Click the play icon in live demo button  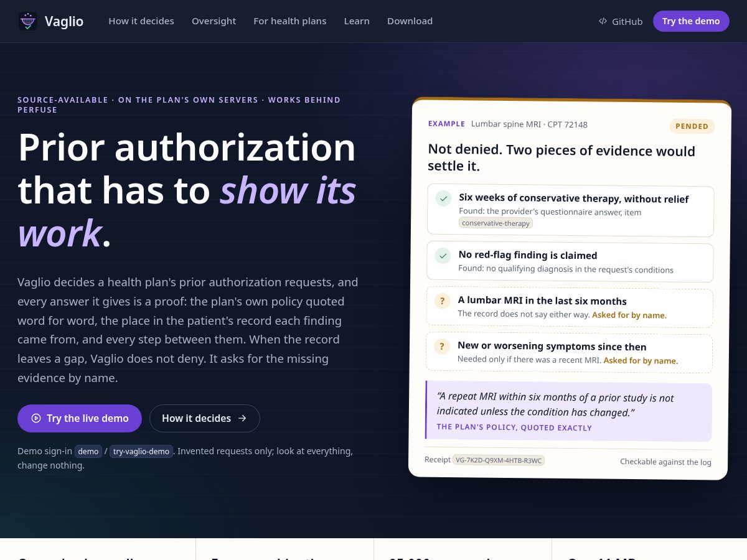(36, 418)
